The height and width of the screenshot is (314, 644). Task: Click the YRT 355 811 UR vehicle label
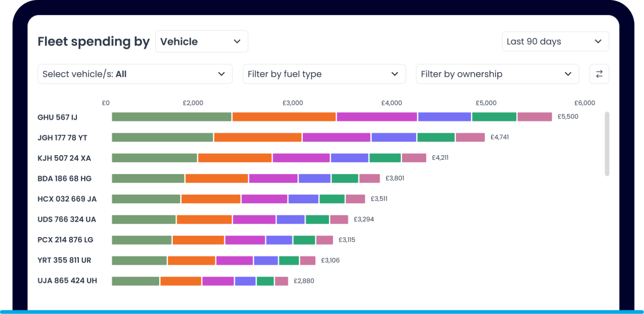click(64, 260)
